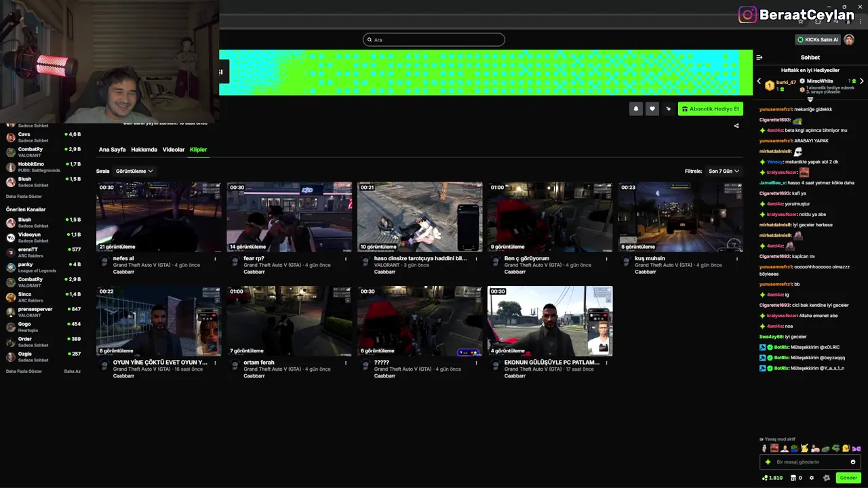The height and width of the screenshot is (488, 868).
Task: Click Cigarette1693 username in 'kafi ya' message
Action: pyautogui.click(x=775, y=193)
